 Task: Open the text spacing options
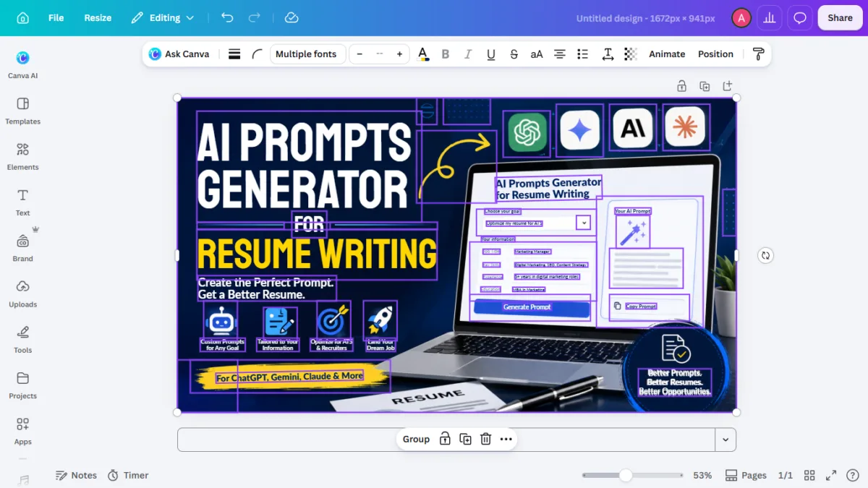tap(608, 54)
